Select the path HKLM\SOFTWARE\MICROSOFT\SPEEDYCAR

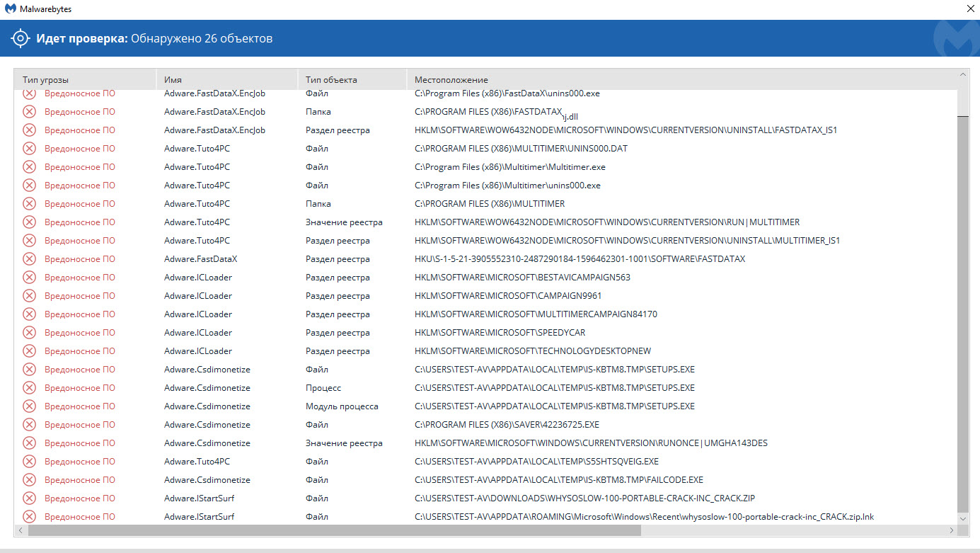500,333
